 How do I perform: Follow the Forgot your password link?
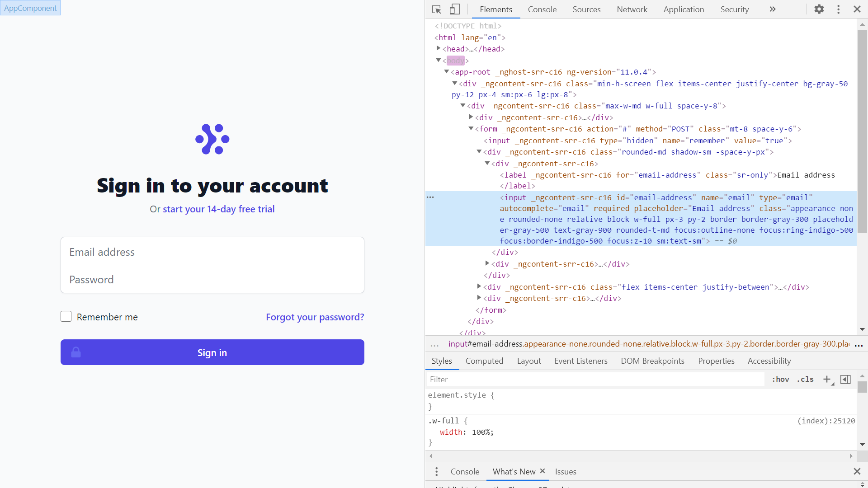(x=315, y=317)
